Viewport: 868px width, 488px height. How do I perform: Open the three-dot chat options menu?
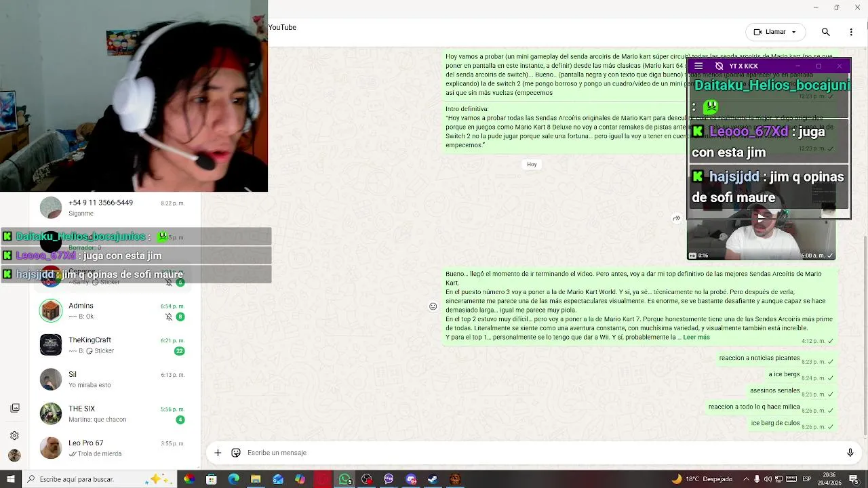[851, 32]
